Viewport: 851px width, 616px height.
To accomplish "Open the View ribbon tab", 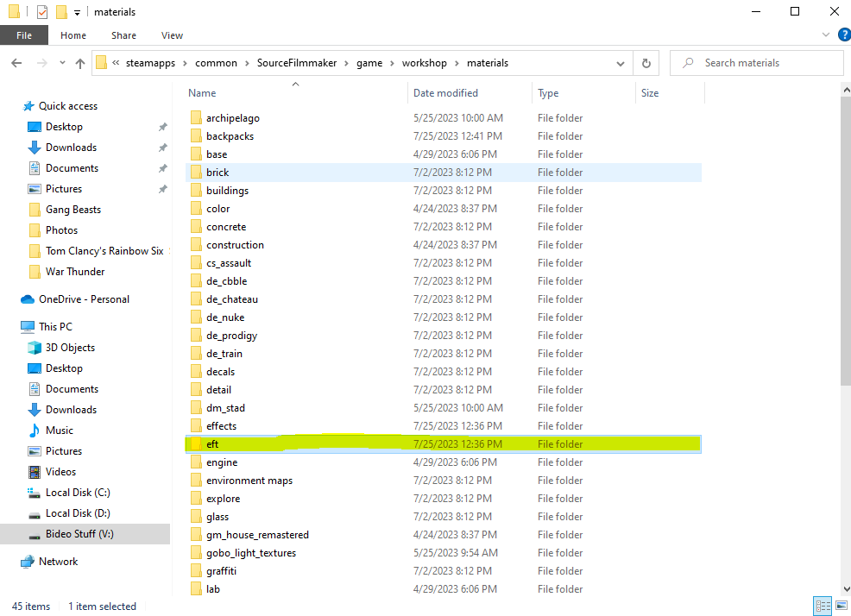I will [172, 35].
